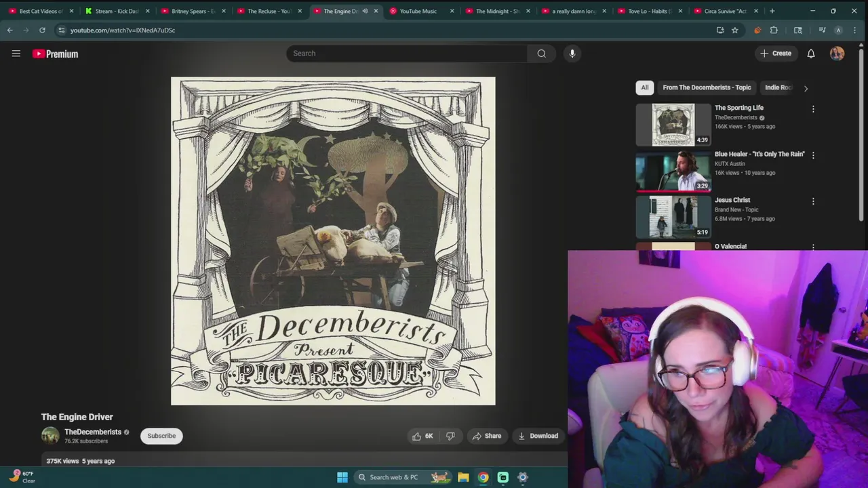Image resolution: width=868 pixels, height=488 pixels.
Task: Mute tab audio on The Engine Driver tab
Action: 365,11
